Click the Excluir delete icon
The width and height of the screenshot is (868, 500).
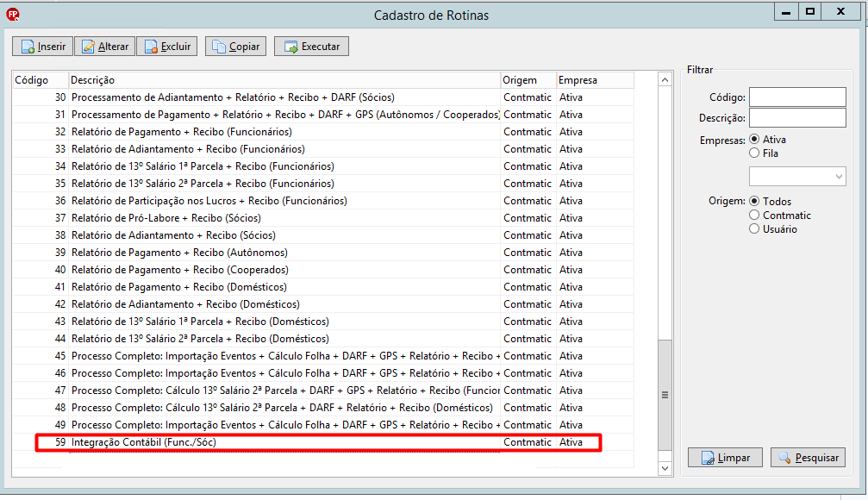tap(151, 47)
